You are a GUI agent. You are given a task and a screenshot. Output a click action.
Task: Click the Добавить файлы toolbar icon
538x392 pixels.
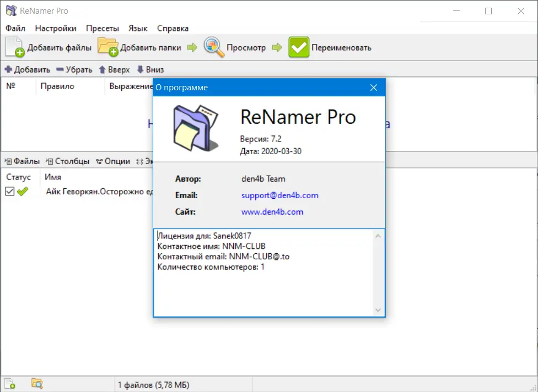(x=14, y=47)
